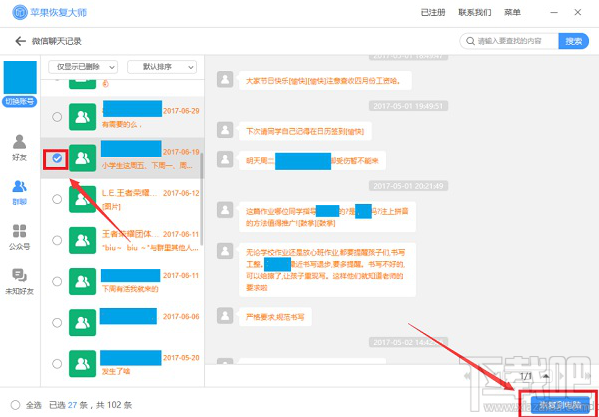This screenshot has height=417, width=599.
Task: Click sender avatar of message 严格要求,规范书写
Action: coord(225,315)
